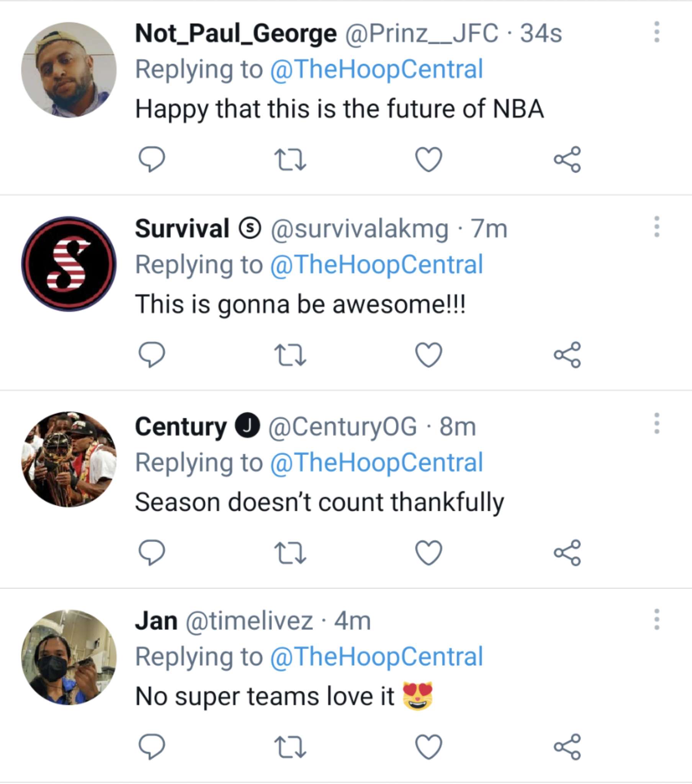Screen dimensions: 692x784
Task: Open @TheHoopCentral link in Jan's reply
Action: pos(376,657)
